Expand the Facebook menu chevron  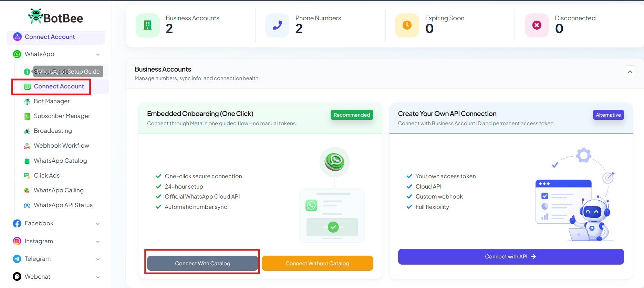(98, 224)
